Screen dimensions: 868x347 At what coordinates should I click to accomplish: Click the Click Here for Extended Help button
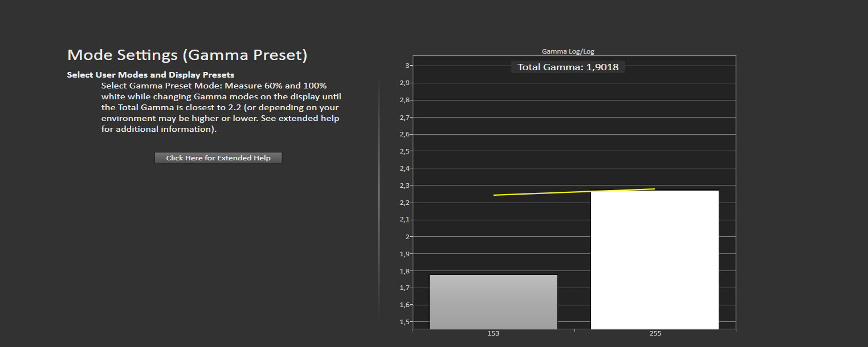(x=218, y=158)
